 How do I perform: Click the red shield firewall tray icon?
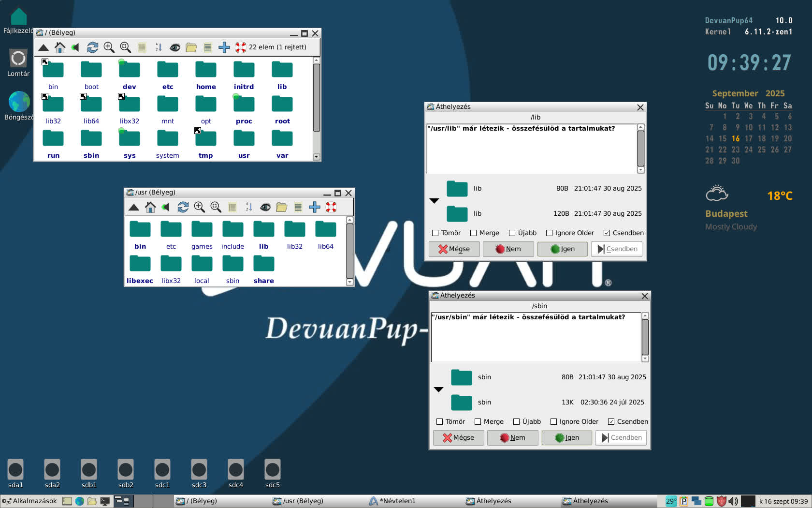pyautogui.click(x=722, y=501)
